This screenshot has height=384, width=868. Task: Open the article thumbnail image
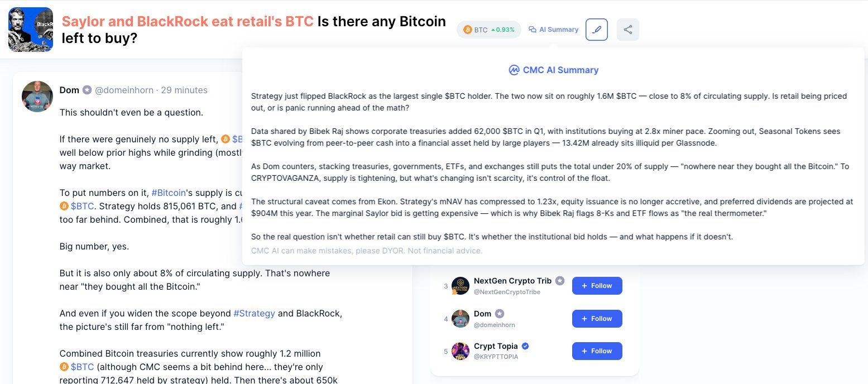(x=31, y=30)
